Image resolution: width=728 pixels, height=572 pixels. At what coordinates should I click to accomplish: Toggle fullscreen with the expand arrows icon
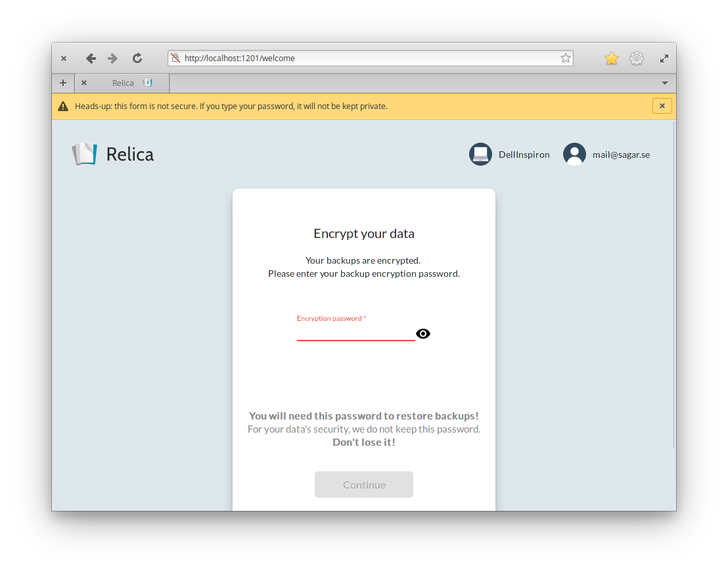click(664, 59)
